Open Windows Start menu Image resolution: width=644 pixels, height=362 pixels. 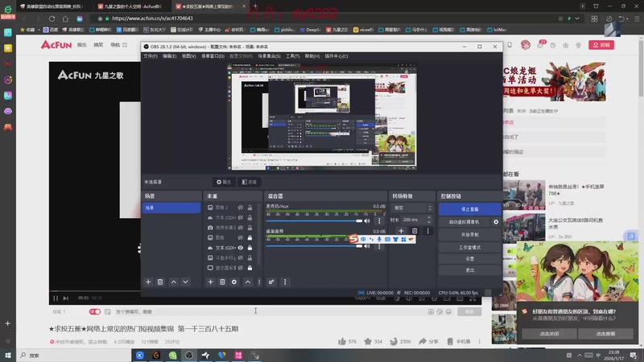click(x=8, y=355)
